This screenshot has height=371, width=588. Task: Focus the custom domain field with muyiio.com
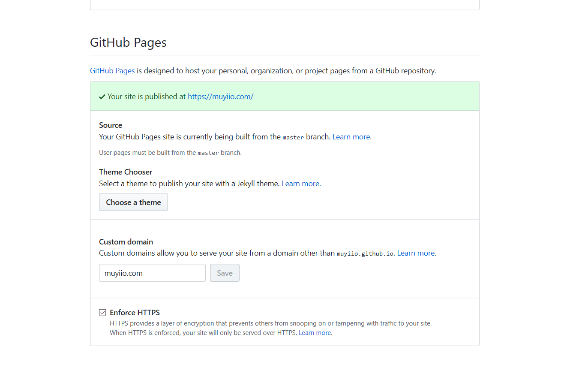(152, 273)
